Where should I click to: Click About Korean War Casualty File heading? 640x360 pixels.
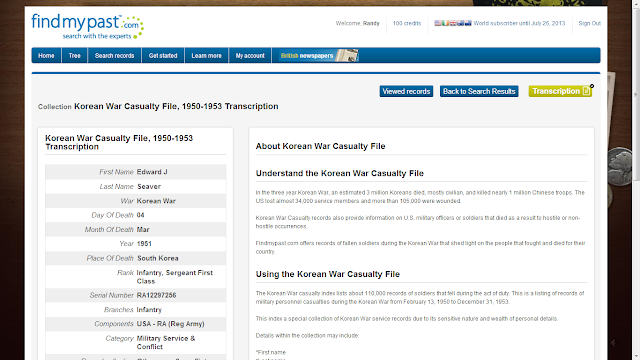coord(320,146)
